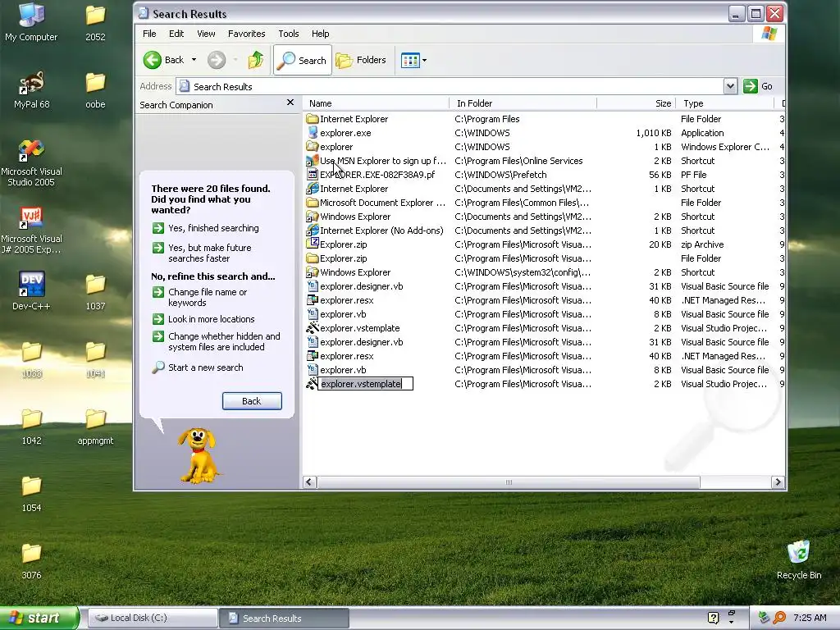Open the 1054 desktop folder
This screenshot has width=840, height=630.
[x=31, y=493]
